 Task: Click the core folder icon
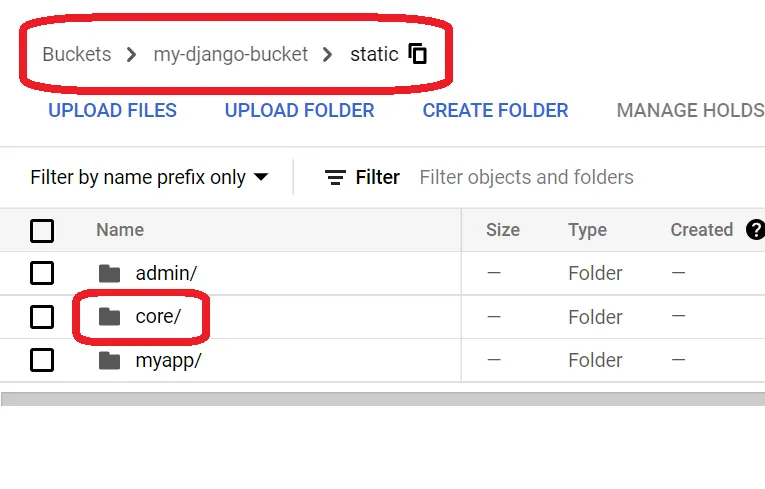point(110,317)
